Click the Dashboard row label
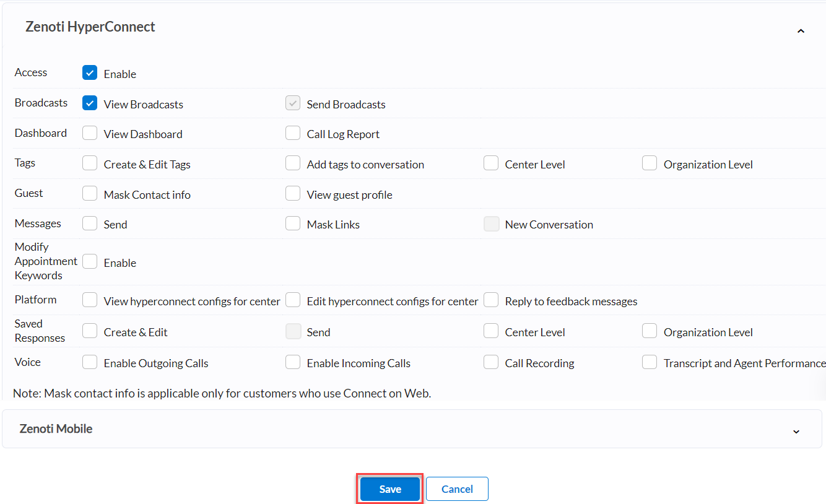The image size is (826, 504). [x=41, y=133]
